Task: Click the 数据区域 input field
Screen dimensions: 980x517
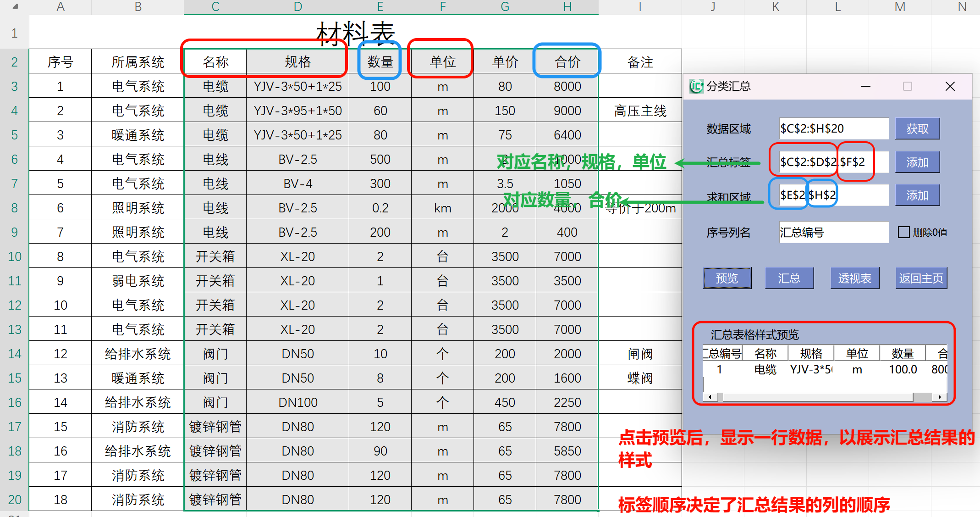Action: [x=833, y=129]
